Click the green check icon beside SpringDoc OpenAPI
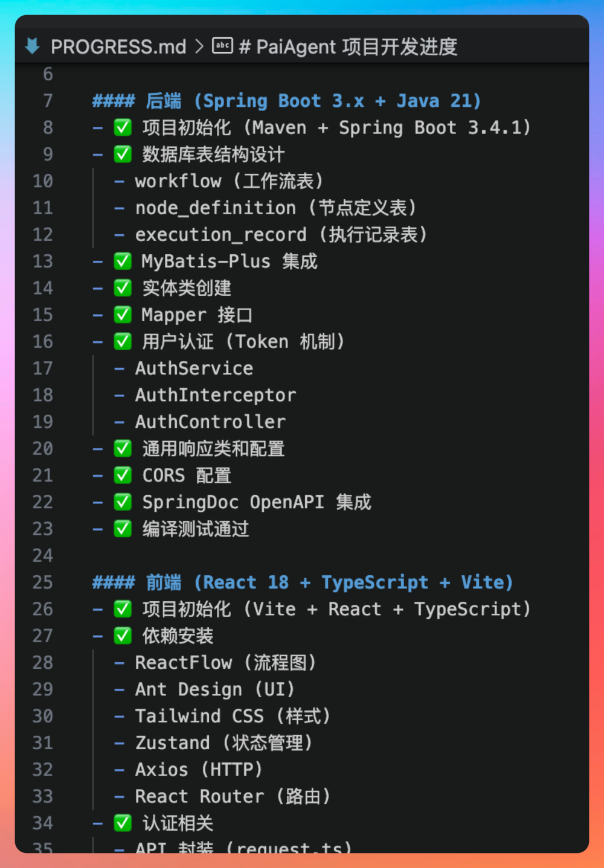This screenshot has width=604, height=868. coord(123,502)
